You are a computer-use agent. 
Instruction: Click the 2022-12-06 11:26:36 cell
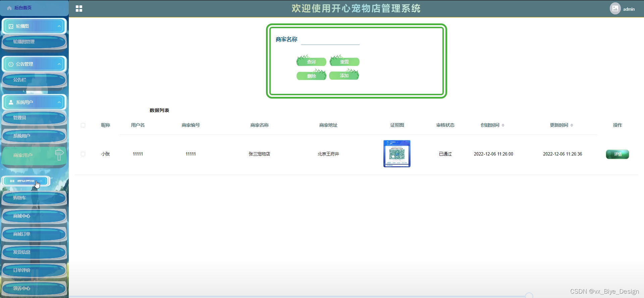coord(562,154)
